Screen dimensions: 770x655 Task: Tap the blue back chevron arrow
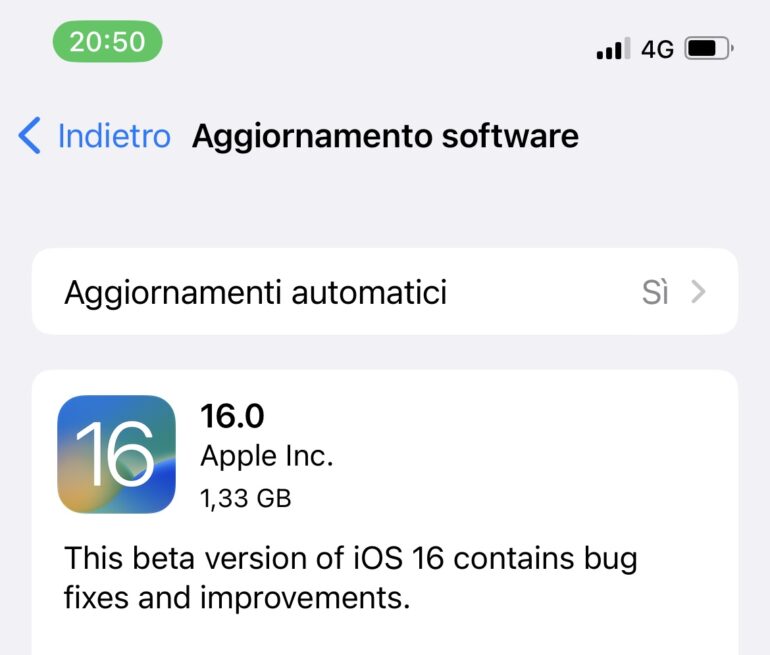pos(29,136)
